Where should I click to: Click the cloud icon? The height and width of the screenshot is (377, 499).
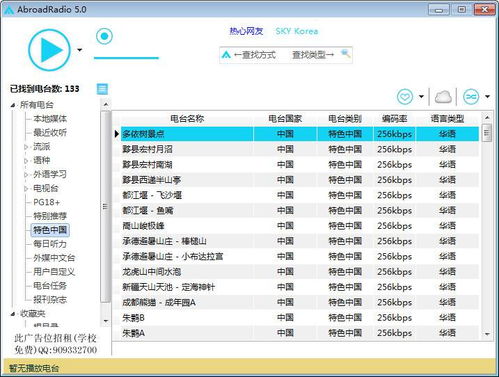coord(443,97)
